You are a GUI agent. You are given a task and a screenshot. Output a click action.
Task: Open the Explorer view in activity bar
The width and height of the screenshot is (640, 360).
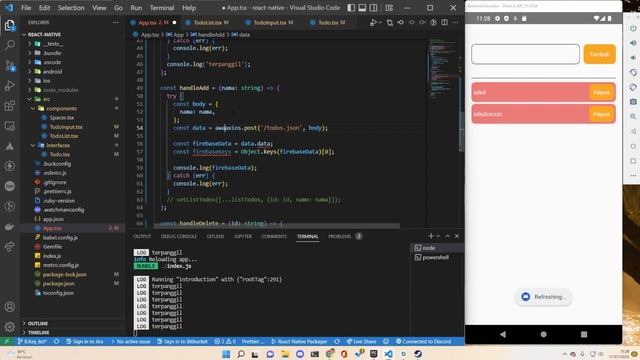pos(9,25)
